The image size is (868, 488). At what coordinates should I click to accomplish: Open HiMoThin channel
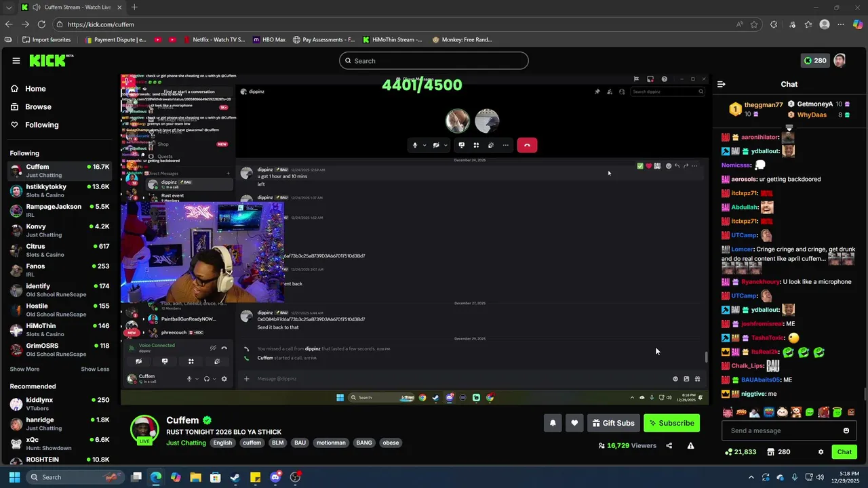tap(60, 329)
